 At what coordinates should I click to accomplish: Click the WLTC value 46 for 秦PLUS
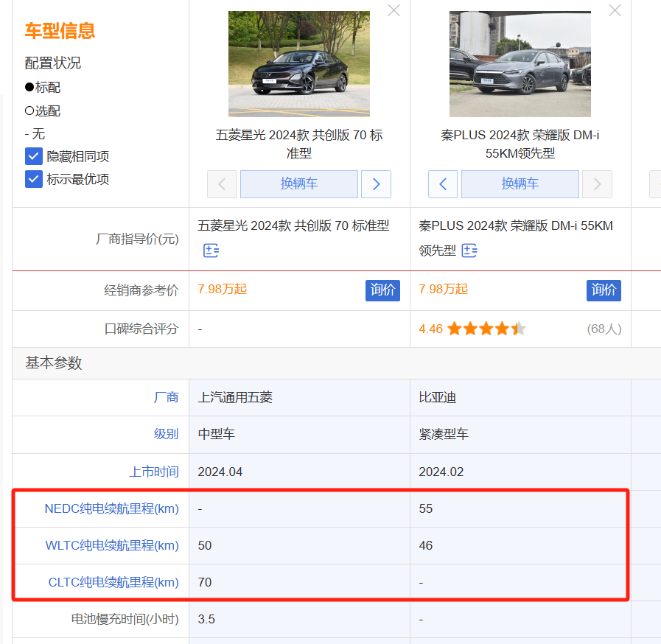(x=425, y=545)
